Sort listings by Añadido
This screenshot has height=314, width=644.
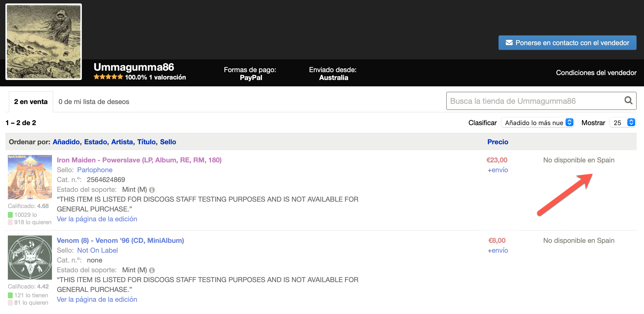coord(66,142)
